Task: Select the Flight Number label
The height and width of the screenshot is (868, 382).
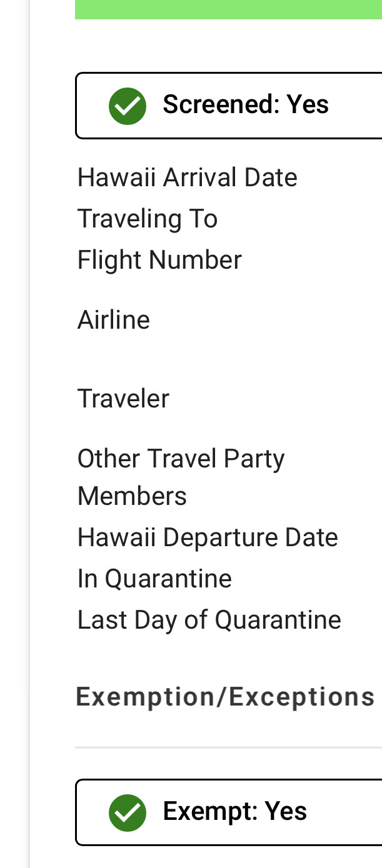Action: pos(159,260)
